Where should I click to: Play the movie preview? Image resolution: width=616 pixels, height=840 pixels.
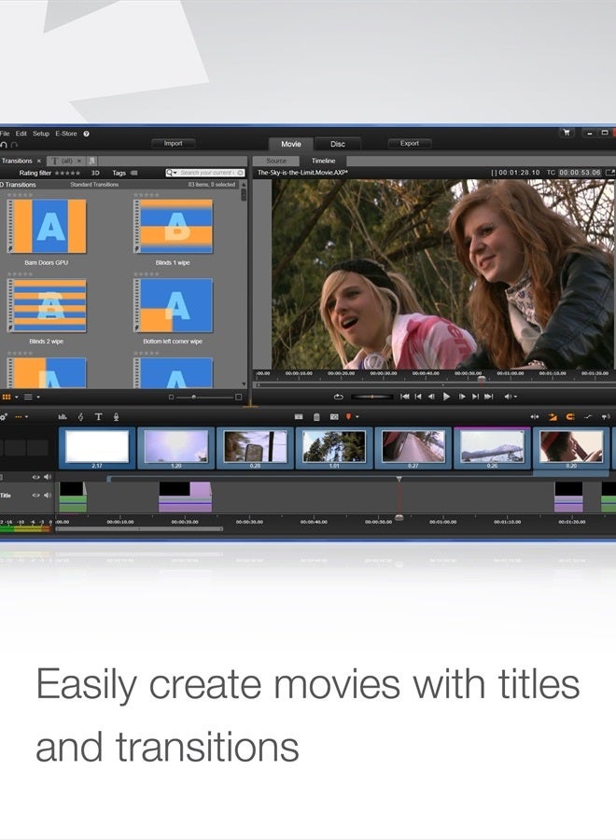[446, 397]
